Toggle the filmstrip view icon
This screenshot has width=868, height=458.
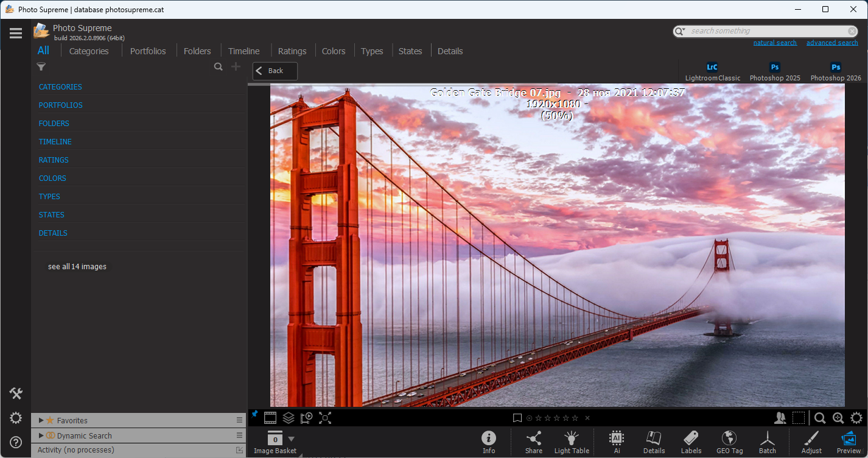(270, 418)
